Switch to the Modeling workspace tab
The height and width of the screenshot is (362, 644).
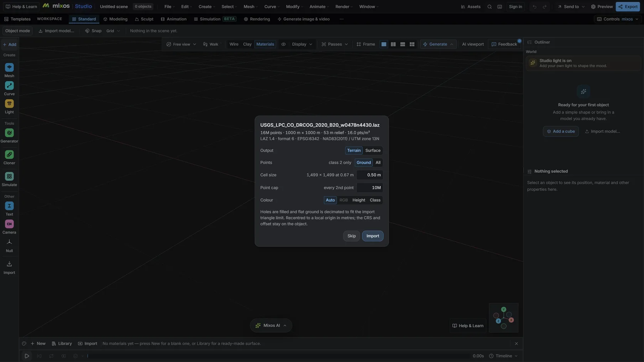[x=115, y=19]
